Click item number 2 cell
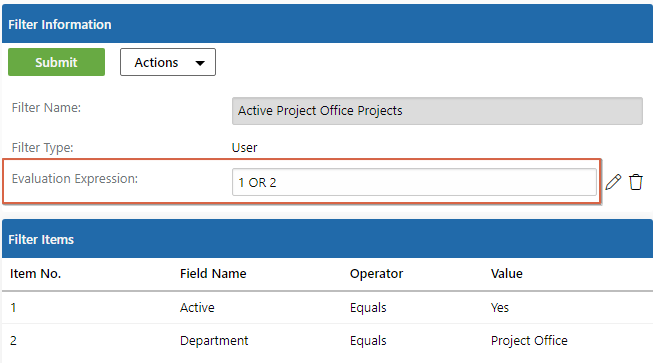 (13, 341)
